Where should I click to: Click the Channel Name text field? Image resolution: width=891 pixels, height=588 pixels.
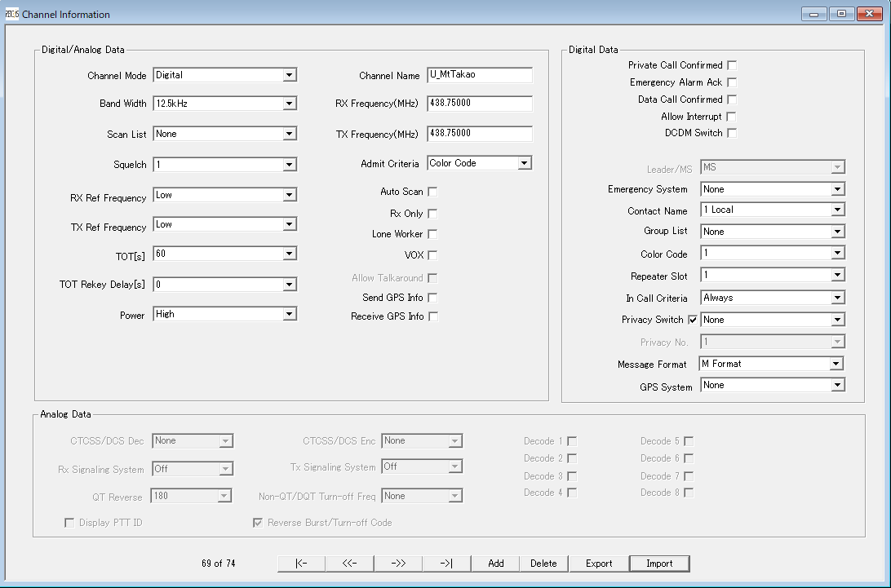click(x=480, y=75)
